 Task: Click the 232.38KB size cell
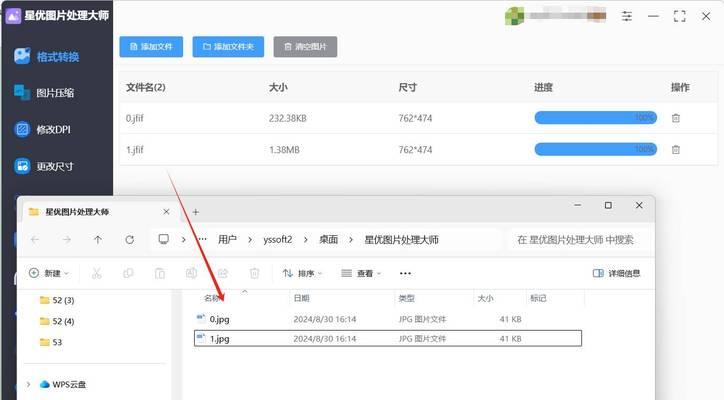pos(288,118)
